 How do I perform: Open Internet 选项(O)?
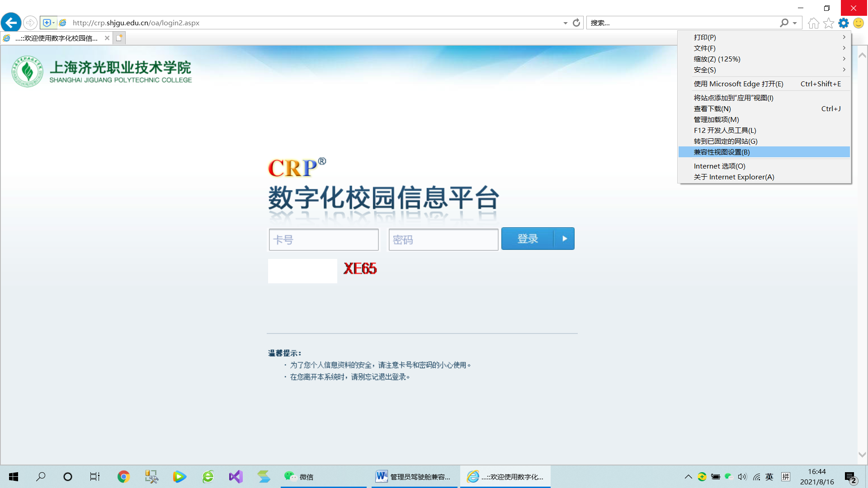pyautogui.click(x=764, y=166)
